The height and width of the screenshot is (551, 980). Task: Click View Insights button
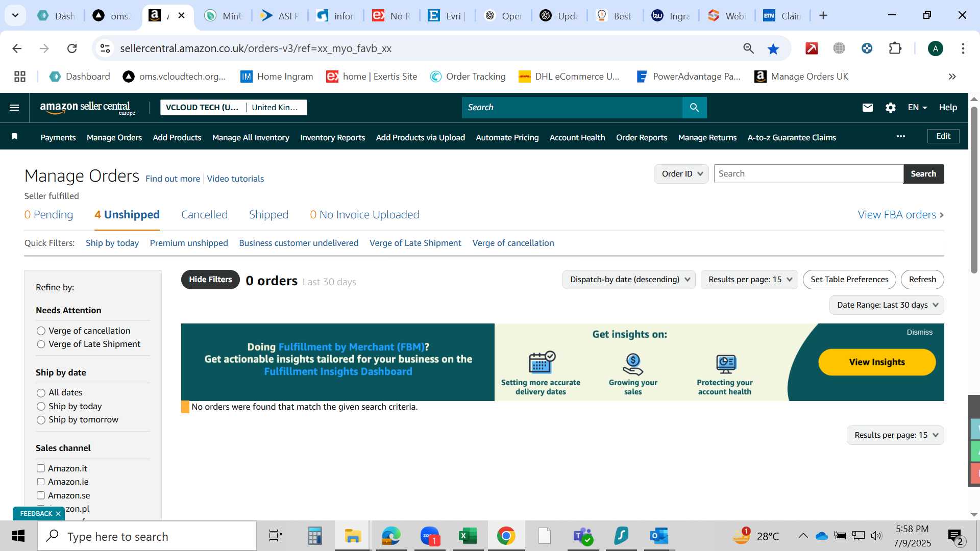coord(877,362)
